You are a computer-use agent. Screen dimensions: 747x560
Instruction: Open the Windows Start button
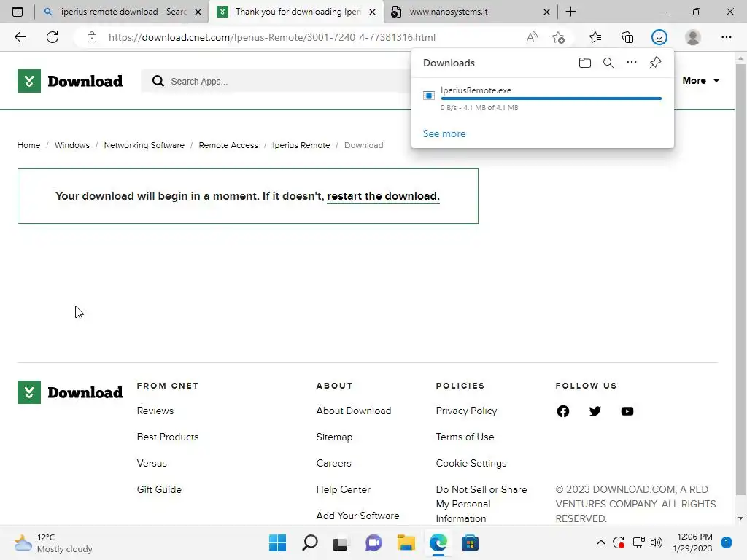(x=278, y=542)
